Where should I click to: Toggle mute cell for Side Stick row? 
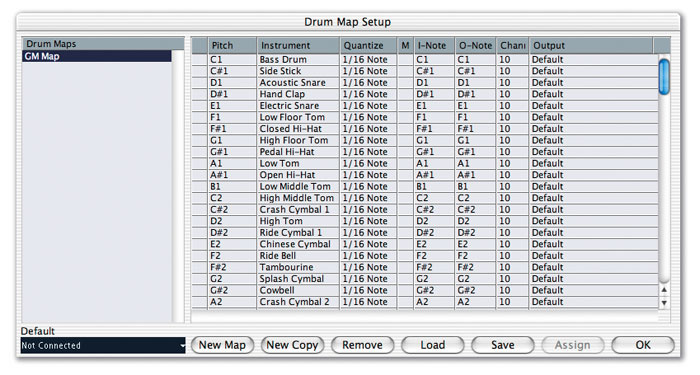405,71
